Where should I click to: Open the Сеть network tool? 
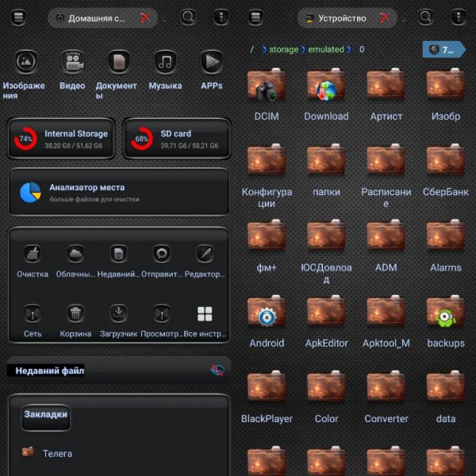point(33,313)
